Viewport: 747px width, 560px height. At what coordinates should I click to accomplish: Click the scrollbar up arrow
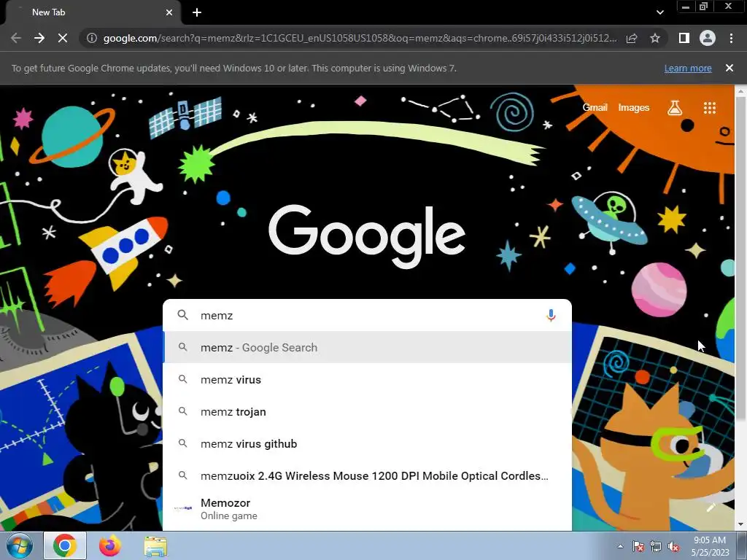point(740,90)
